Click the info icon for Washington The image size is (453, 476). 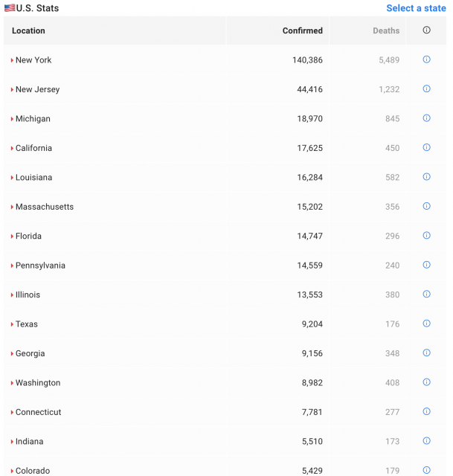click(x=426, y=382)
